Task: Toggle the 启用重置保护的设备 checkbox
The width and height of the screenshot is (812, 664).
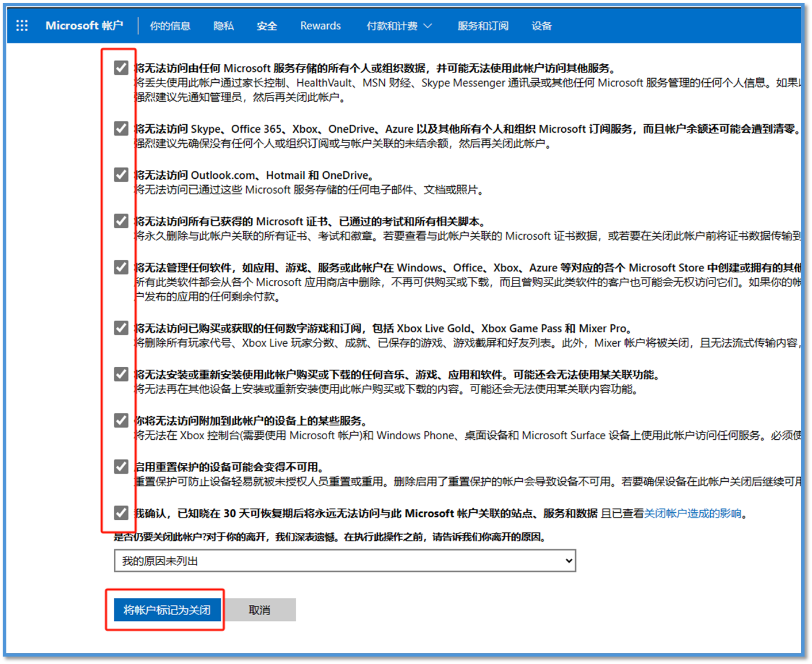Action: coord(121,466)
